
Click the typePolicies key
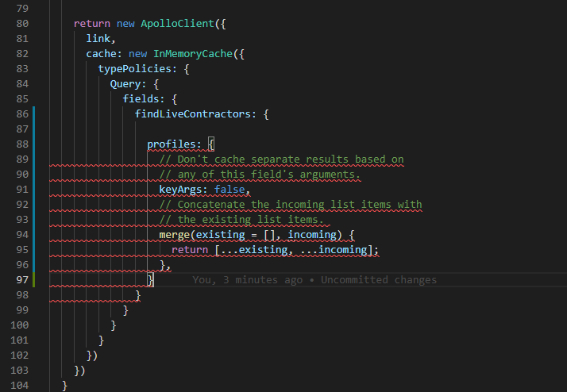pyautogui.click(x=134, y=69)
